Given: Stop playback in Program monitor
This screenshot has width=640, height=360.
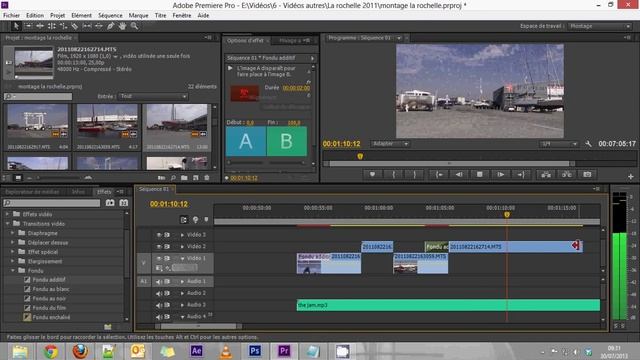Looking at the screenshot, I should pyautogui.click(x=480, y=174).
